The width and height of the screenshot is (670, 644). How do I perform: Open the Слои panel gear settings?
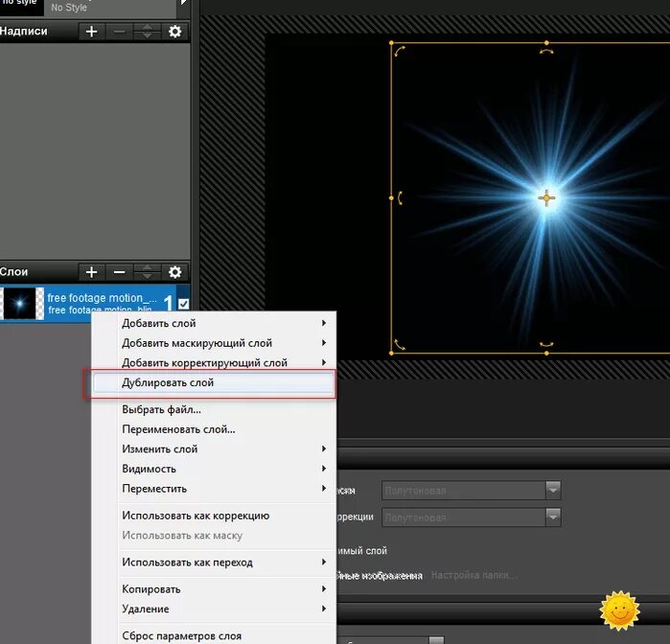point(174,272)
